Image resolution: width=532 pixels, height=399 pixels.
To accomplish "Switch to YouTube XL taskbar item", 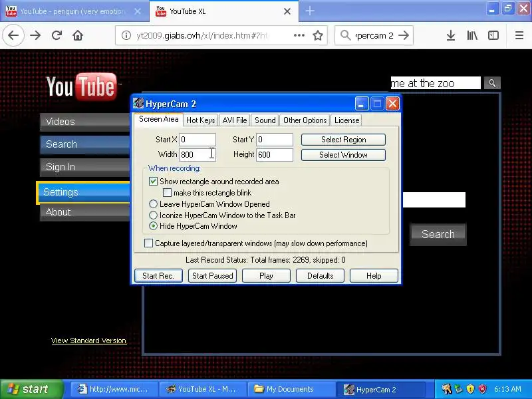I will point(203,389).
